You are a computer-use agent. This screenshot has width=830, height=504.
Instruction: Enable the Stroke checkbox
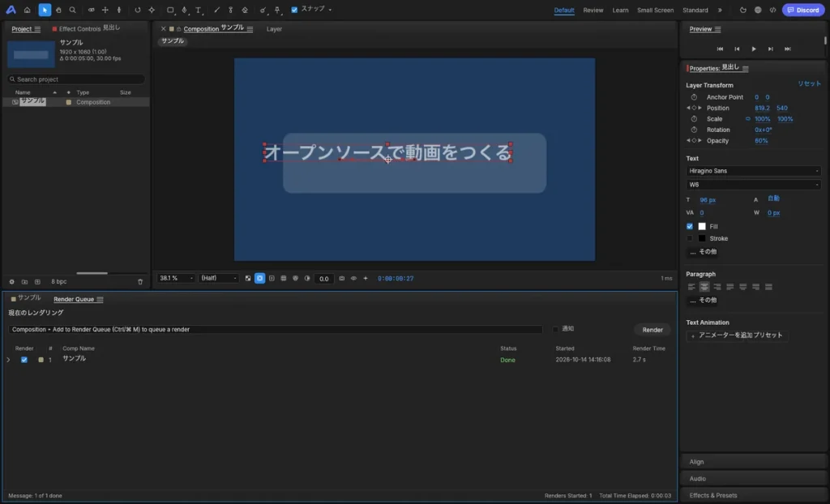[x=690, y=239]
